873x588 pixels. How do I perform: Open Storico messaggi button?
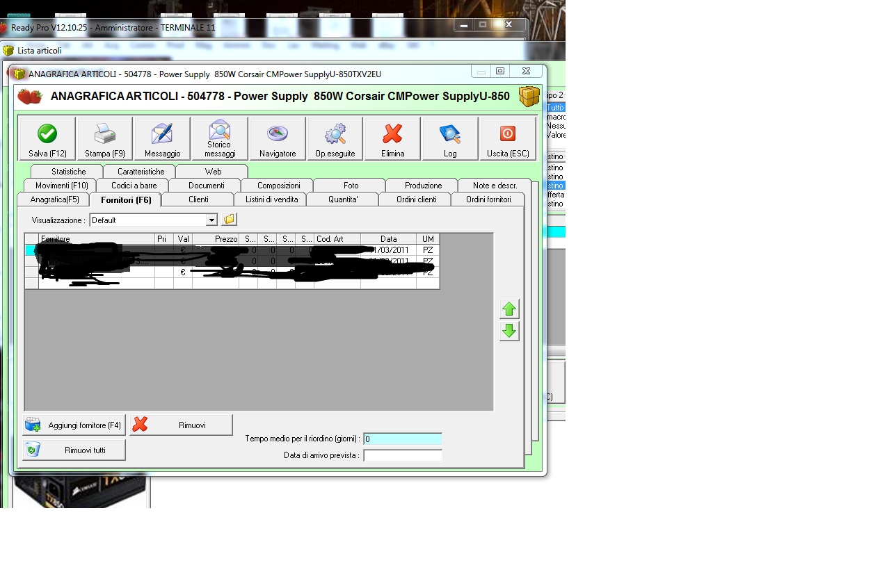220,138
